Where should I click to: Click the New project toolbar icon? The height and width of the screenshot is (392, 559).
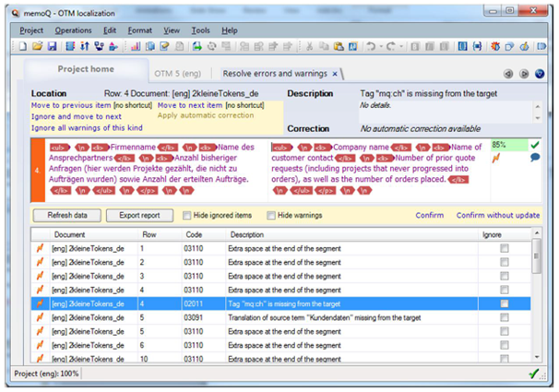coord(24,46)
